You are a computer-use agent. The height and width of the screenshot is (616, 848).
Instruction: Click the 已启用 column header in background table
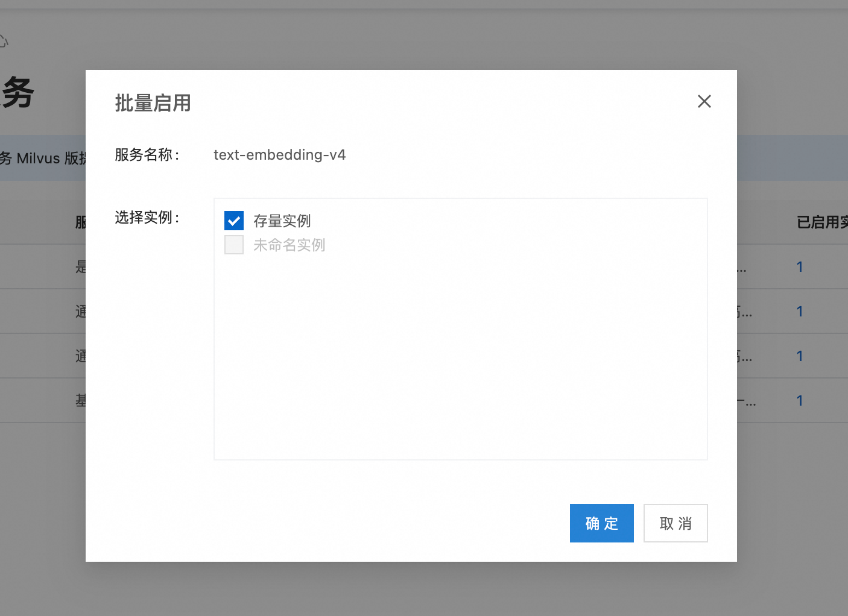click(822, 222)
